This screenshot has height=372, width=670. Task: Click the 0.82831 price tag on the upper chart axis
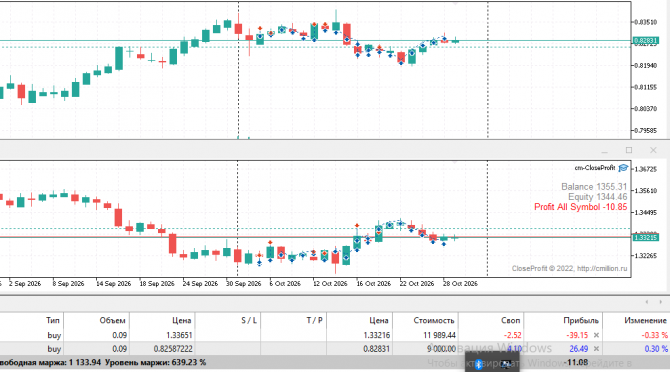645,41
